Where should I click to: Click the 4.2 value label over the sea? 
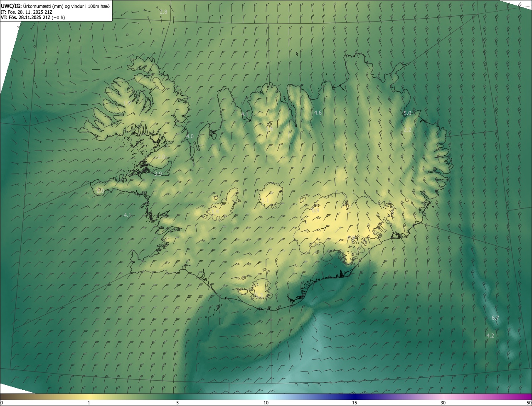[490, 335]
